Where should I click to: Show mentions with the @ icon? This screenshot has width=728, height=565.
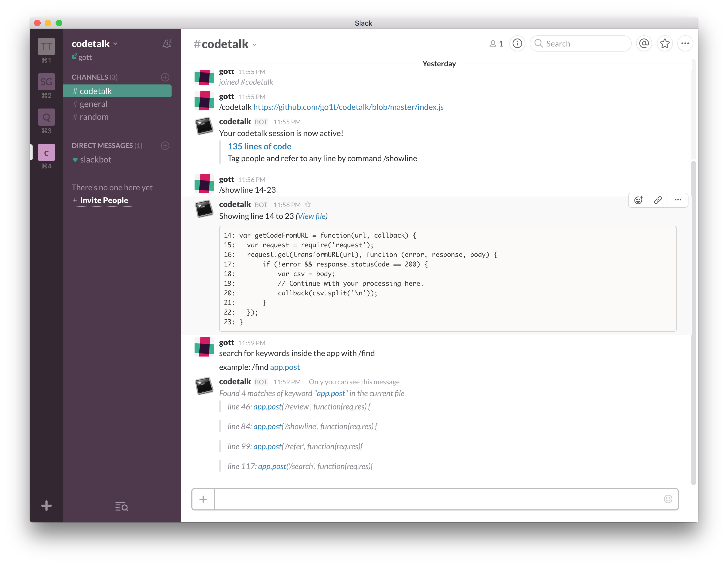644,44
